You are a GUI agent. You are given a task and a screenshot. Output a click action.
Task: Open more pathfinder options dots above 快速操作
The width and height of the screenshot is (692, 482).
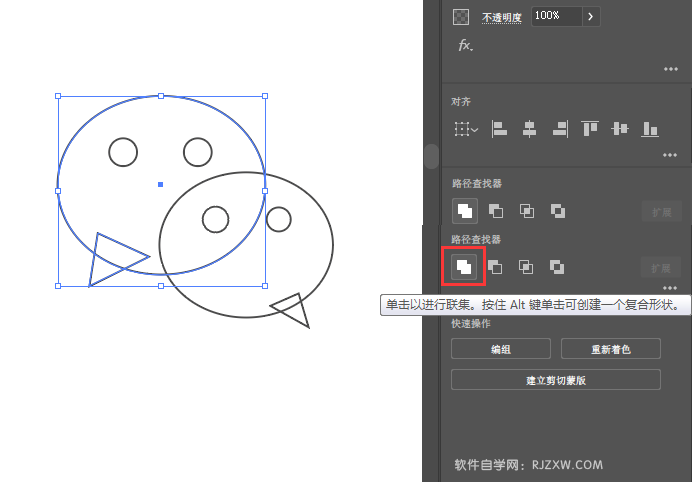[669, 288]
